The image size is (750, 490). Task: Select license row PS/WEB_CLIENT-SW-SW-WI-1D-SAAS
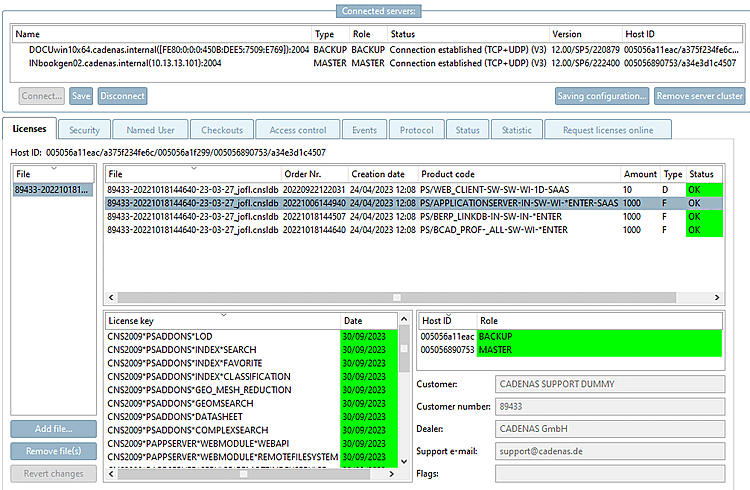[414, 189]
